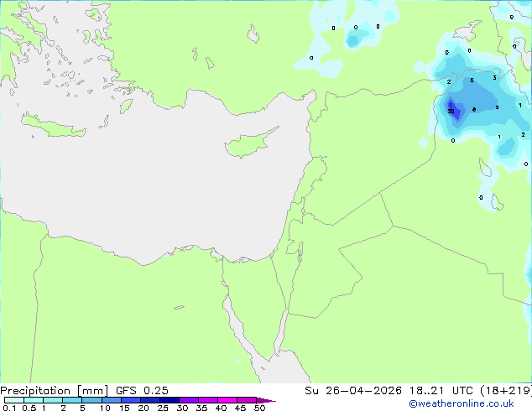
Task: Click the '0.5' legend scale label
Action: 29,408
